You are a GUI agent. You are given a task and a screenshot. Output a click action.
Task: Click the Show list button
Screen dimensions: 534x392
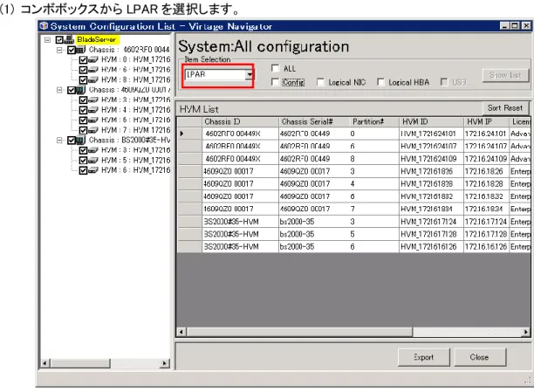click(x=505, y=75)
